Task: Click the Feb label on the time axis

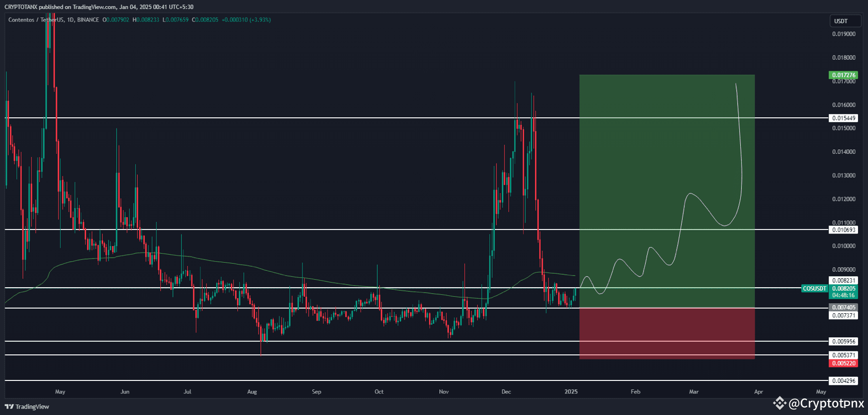Action: coord(636,392)
